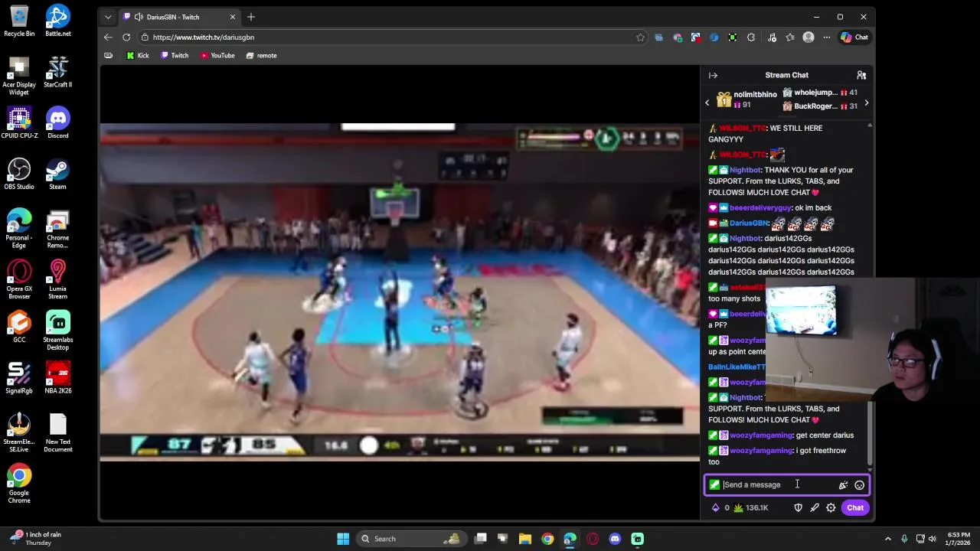Open Opera GX Browser shortcut
This screenshot has width=980, height=551.
click(19, 280)
